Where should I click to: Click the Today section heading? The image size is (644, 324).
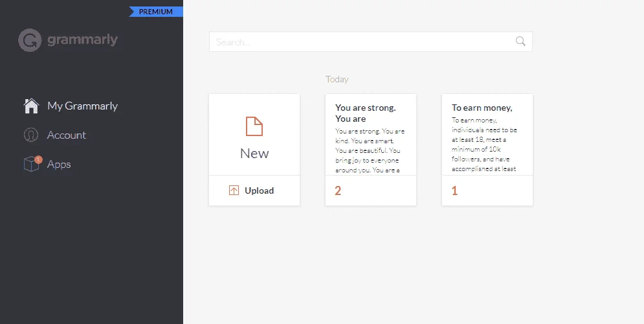(x=337, y=79)
